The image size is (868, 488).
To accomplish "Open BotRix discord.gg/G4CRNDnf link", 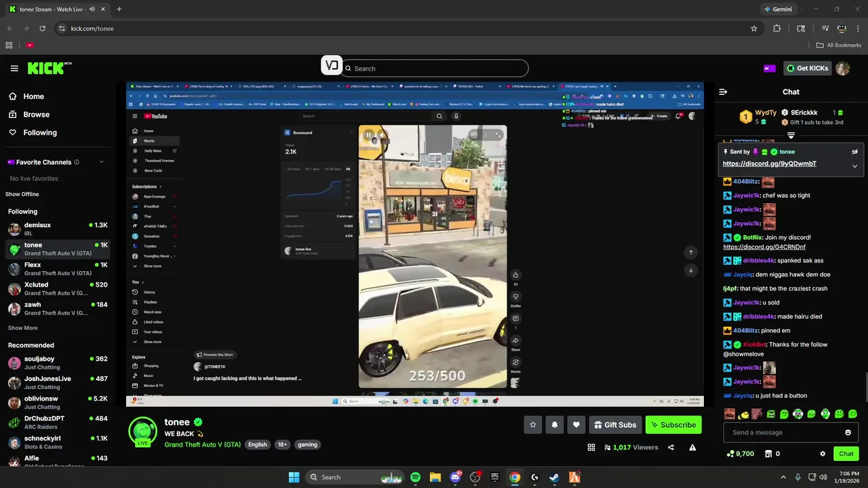I will pos(764,247).
